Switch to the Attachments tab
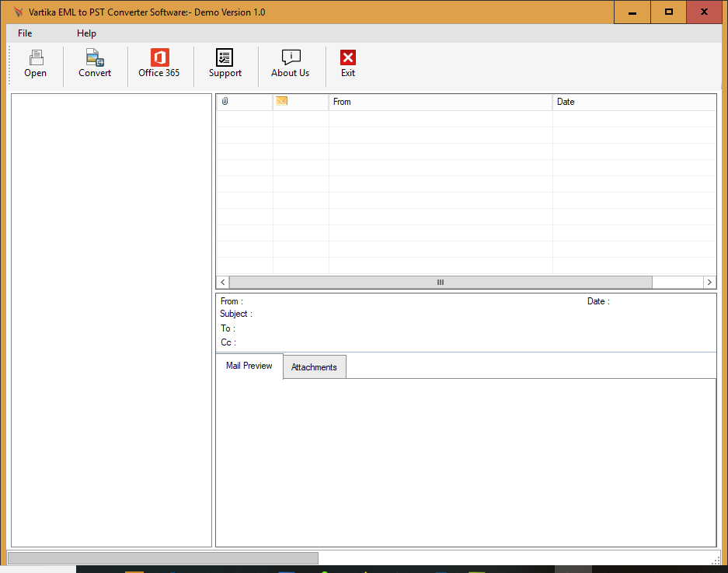The image size is (728, 573). (x=315, y=367)
